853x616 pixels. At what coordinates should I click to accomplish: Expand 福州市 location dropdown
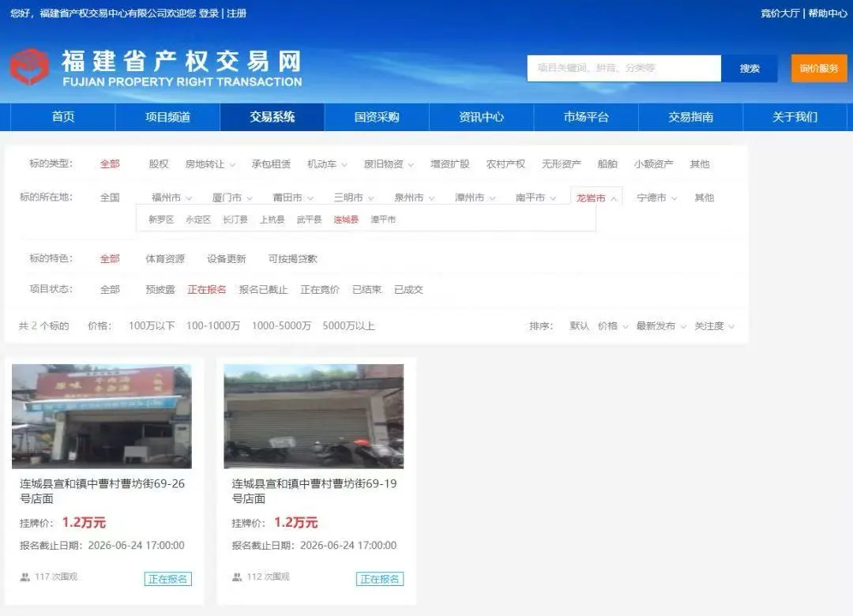coord(171,197)
